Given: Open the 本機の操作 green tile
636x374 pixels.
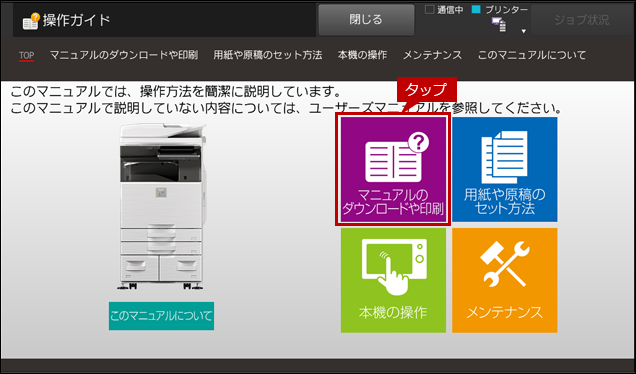Looking at the screenshot, I should pyautogui.click(x=393, y=280).
